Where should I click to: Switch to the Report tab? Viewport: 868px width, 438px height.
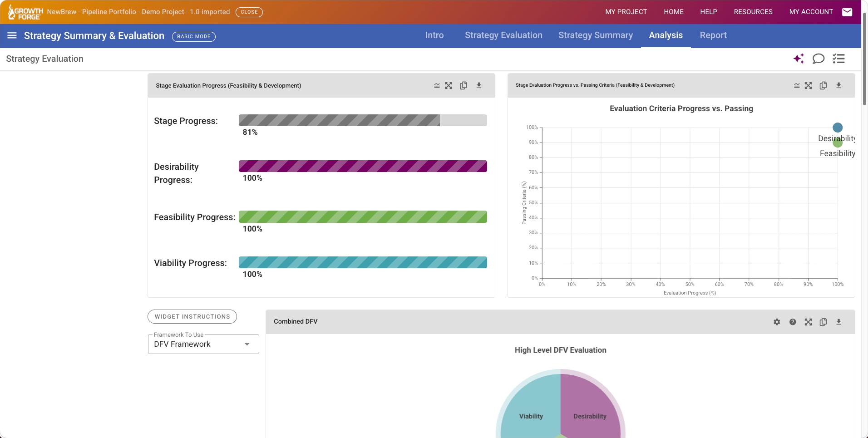pos(713,35)
